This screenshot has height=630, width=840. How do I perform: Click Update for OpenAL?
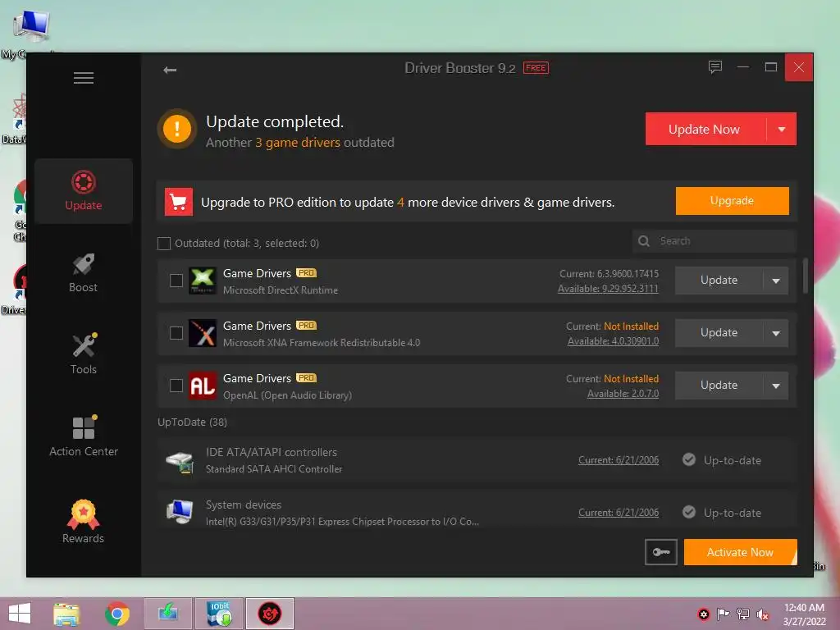719,386
